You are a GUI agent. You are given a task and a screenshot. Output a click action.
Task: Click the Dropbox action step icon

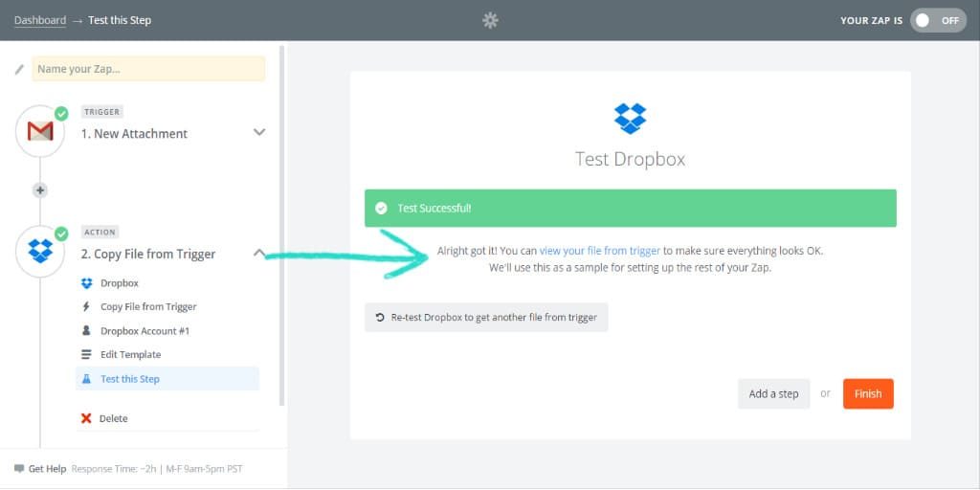coord(40,252)
